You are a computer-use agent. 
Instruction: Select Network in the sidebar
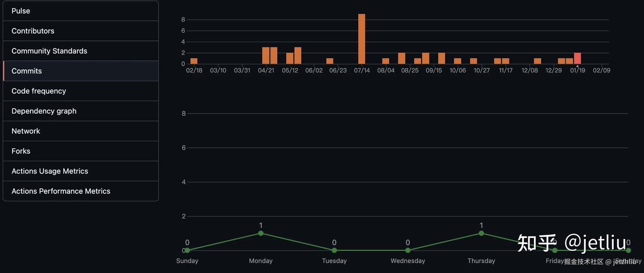coord(80,131)
